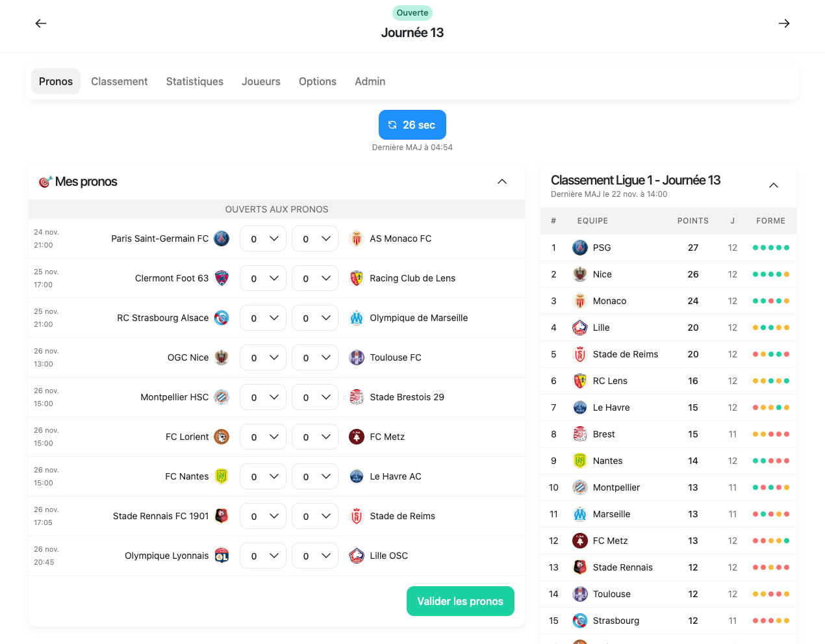Click the Valider les pronos button
825x644 pixels.
(x=460, y=601)
